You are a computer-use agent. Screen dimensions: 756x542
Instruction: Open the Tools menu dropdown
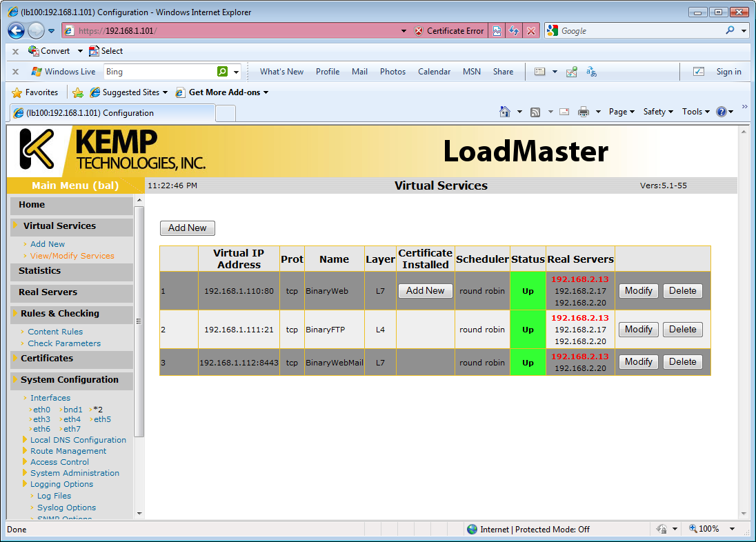coord(696,112)
